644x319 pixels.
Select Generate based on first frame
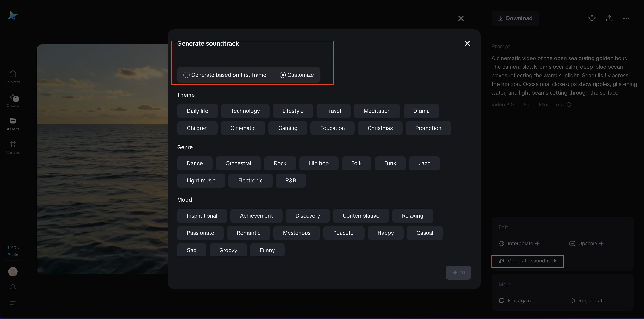point(186,75)
